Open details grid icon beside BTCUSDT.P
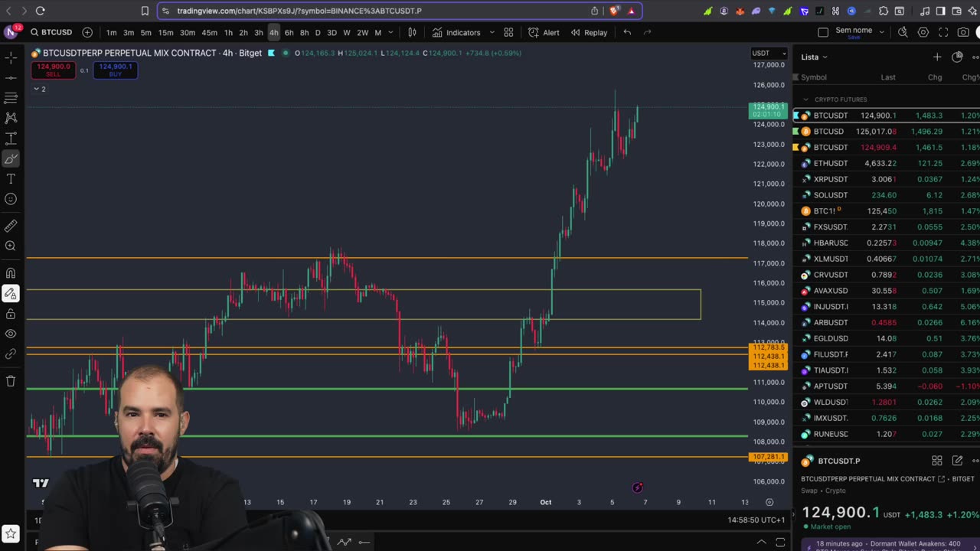 (936, 461)
